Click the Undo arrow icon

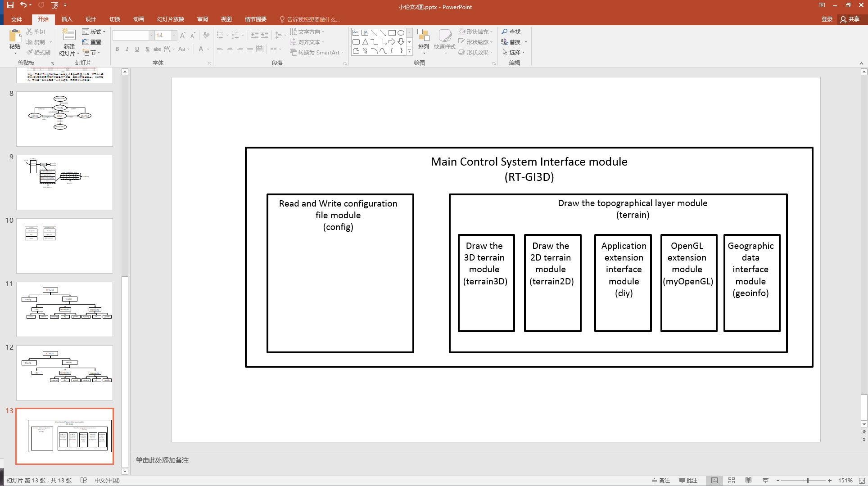click(x=23, y=5)
